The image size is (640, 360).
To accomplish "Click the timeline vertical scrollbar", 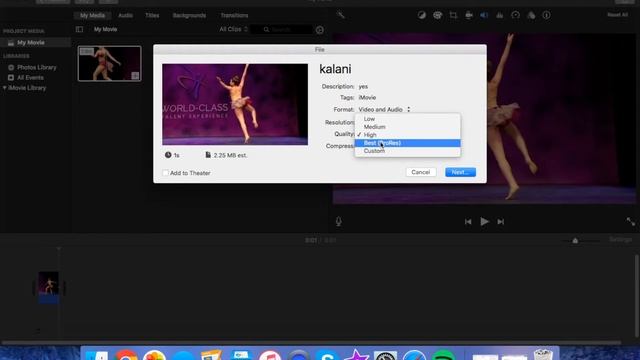I will pyautogui.click(x=636, y=296).
